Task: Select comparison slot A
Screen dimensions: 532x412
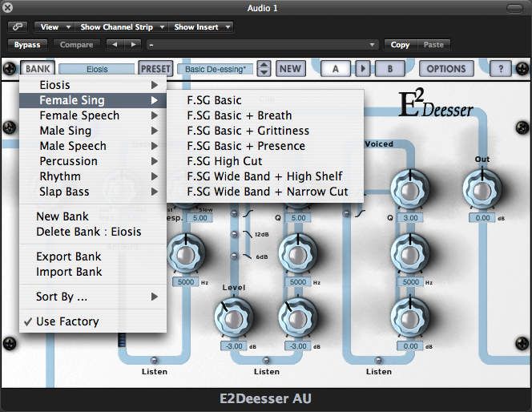Action: click(335, 69)
